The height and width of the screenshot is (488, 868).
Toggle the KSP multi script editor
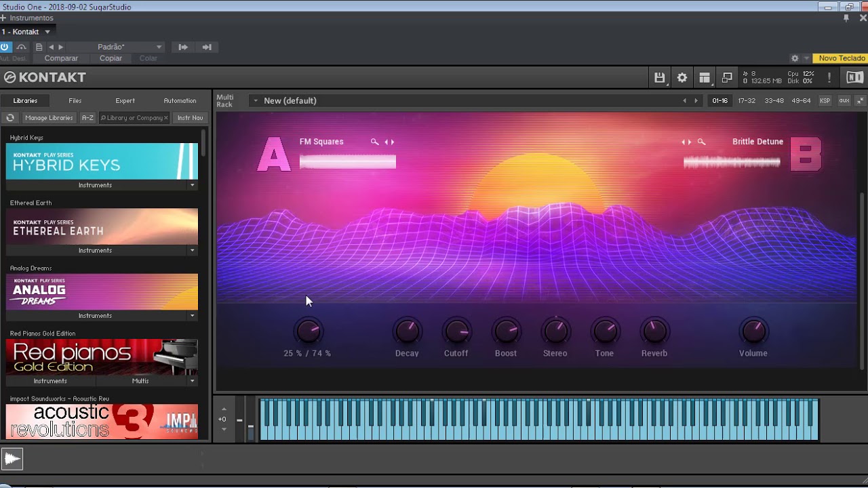point(825,101)
